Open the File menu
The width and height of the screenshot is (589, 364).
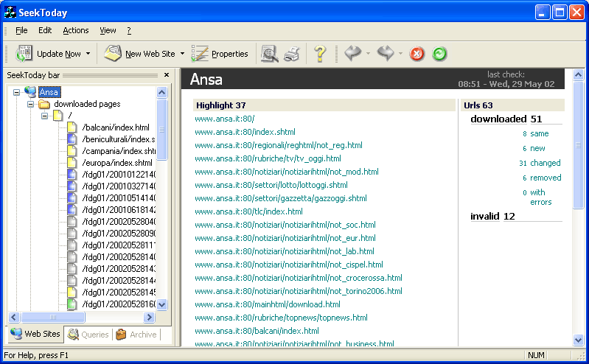point(21,30)
